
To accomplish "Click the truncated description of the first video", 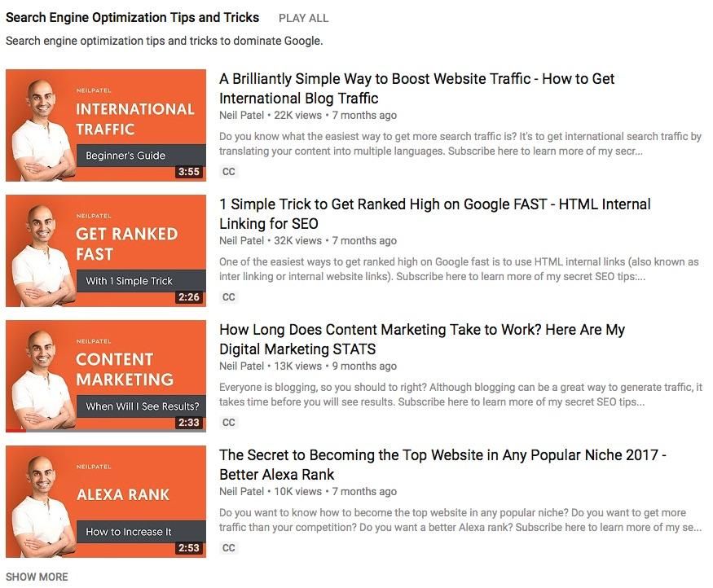I will pyautogui.click(x=458, y=143).
